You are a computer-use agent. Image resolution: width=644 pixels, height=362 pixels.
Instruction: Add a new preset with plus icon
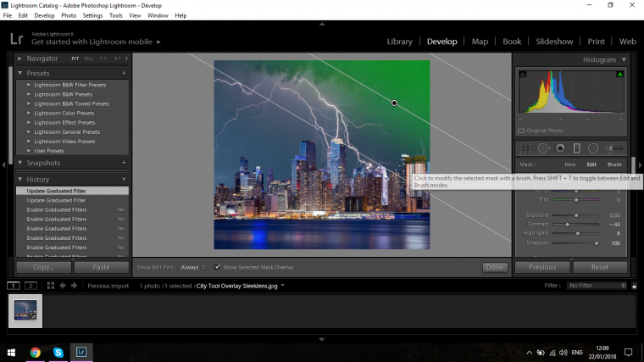click(x=124, y=73)
